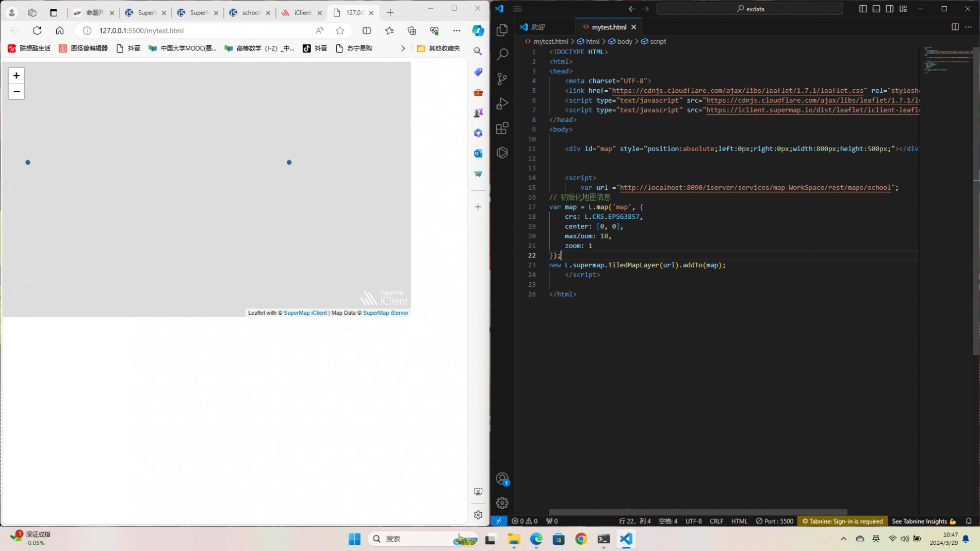980x551 pixels.
Task: Go forward in VS Code navigation history
Action: pyautogui.click(x=645, y=9)
